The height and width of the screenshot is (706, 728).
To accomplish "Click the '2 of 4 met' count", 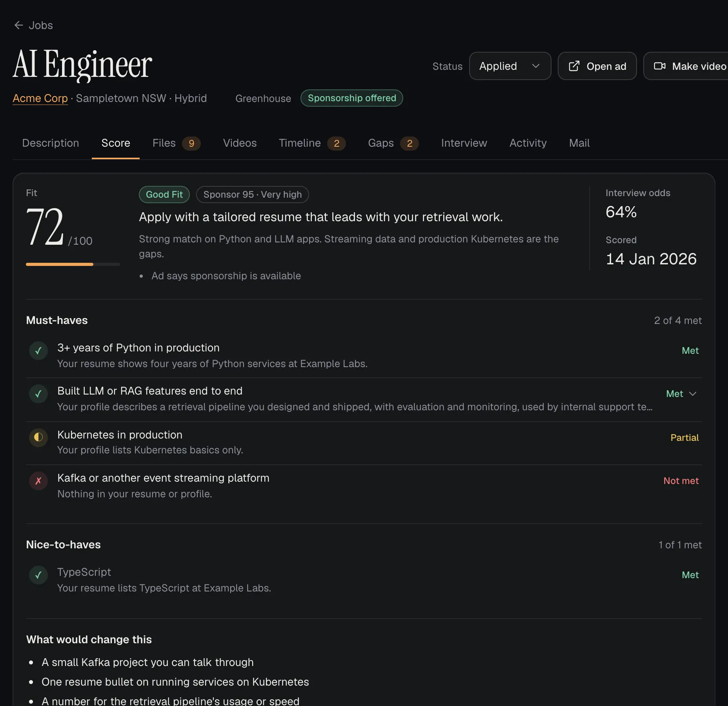I will click(678, 320).
